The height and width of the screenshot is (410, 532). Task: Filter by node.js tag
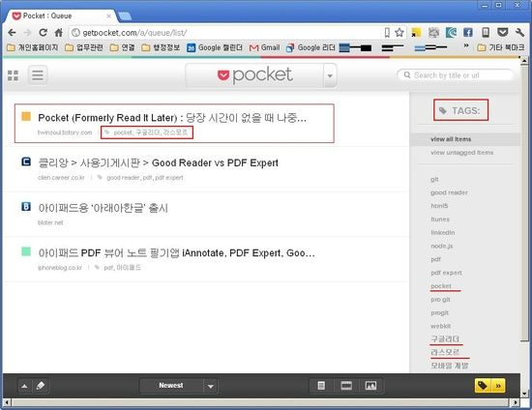tap(442, 246)
